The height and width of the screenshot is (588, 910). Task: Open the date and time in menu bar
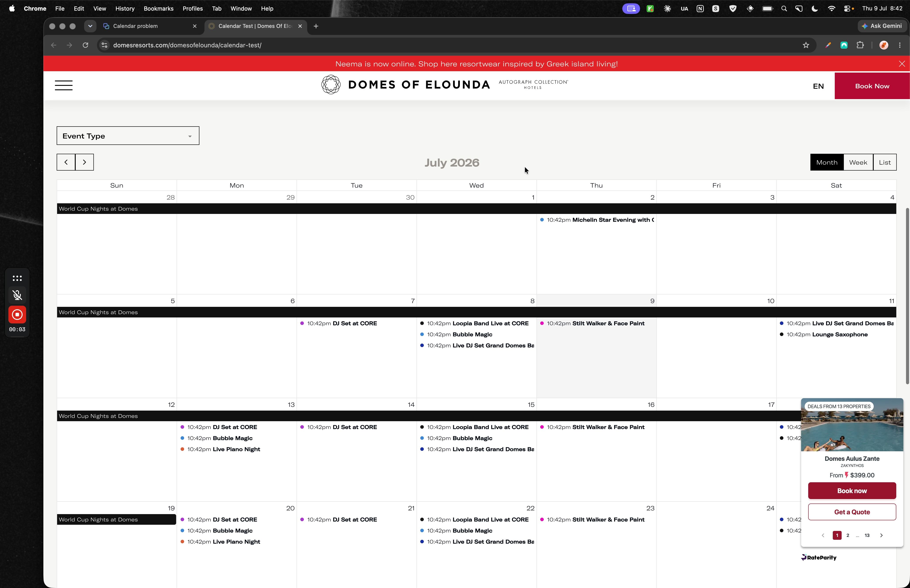point(882,8)
